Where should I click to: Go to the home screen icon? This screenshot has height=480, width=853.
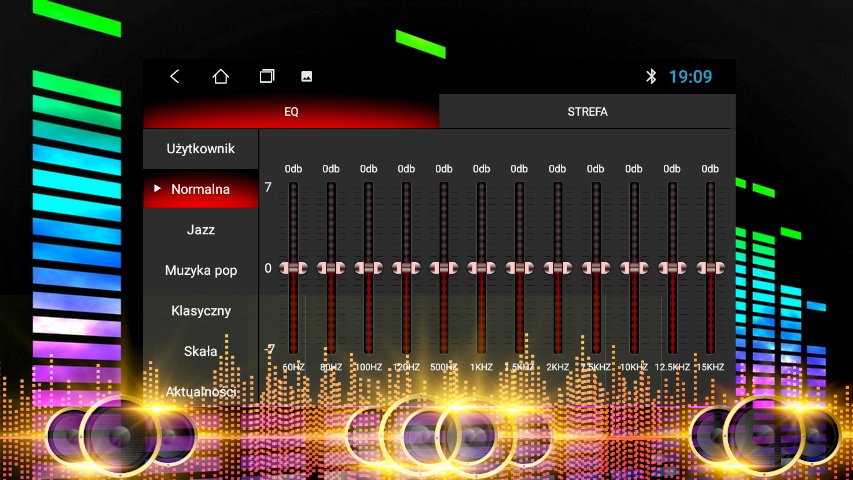click(x=220, y=76)
